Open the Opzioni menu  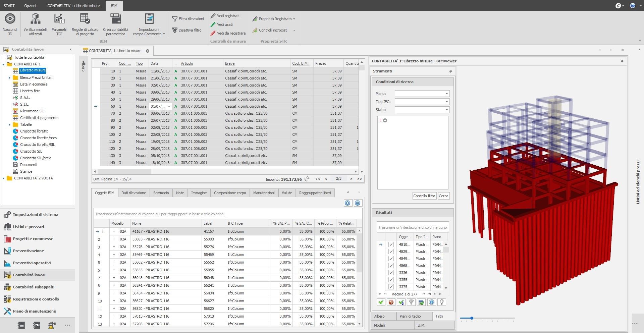point(31,5)
